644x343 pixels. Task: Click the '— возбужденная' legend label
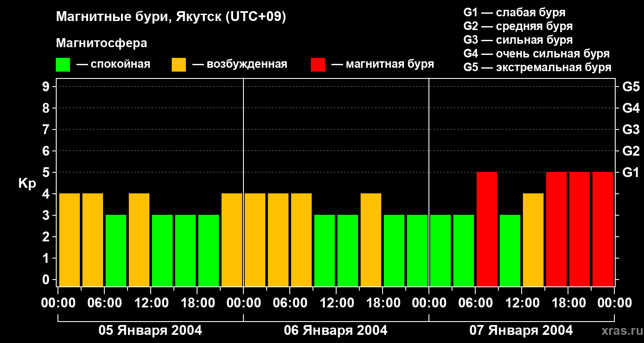click(240, 64)
